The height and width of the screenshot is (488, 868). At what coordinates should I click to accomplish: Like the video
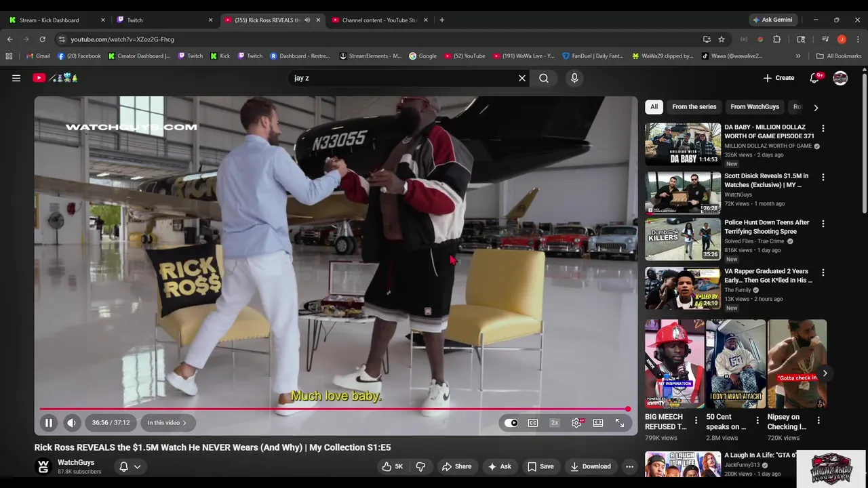[x=393, y=466]
